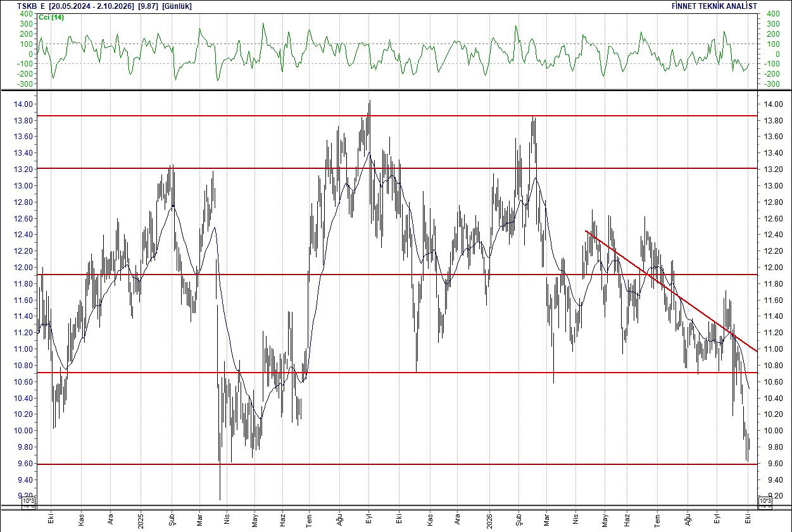The height and width of the screenshot is (532, 792).
Task: Select the Cci (14) indicator label
Action: click(51, 17)
